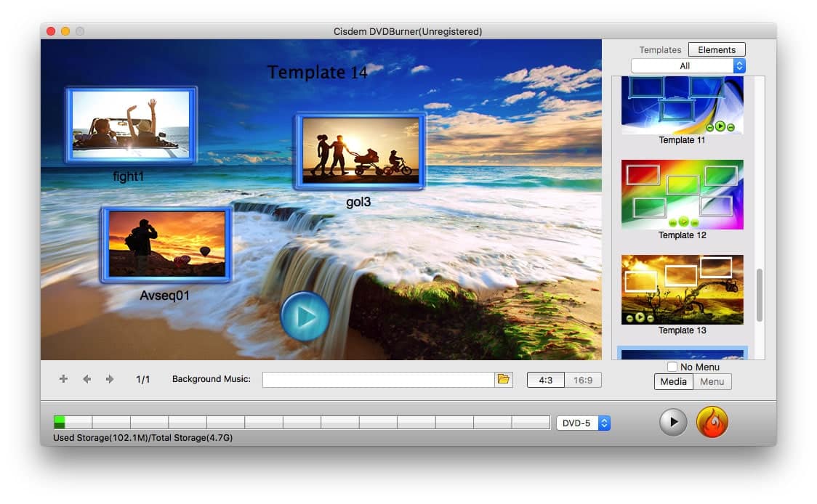Viewport: 817px width, 504px height.
Task: Click the plus add page icon
Action: (x=63, y=379)
